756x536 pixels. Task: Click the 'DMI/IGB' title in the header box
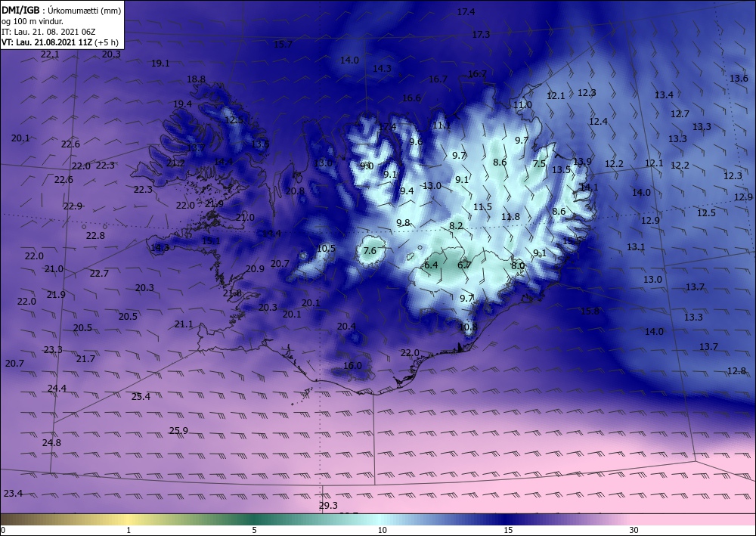[x=20, y=10]
